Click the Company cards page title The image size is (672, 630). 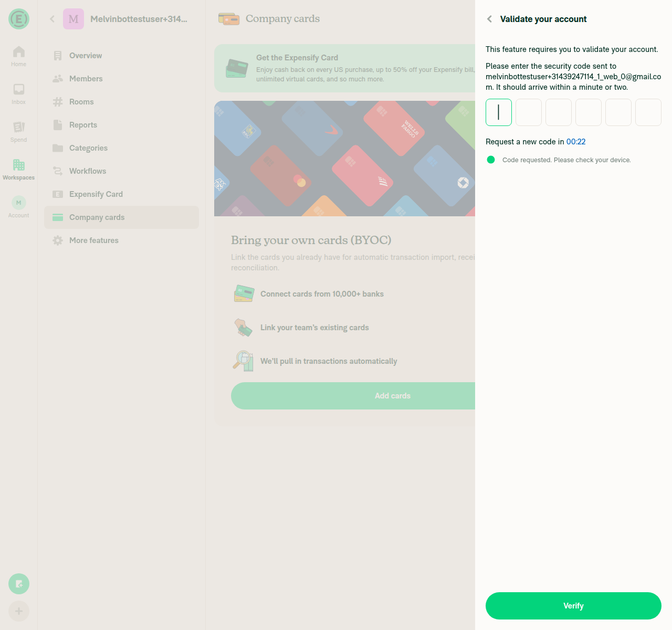(x=282, y=19)
